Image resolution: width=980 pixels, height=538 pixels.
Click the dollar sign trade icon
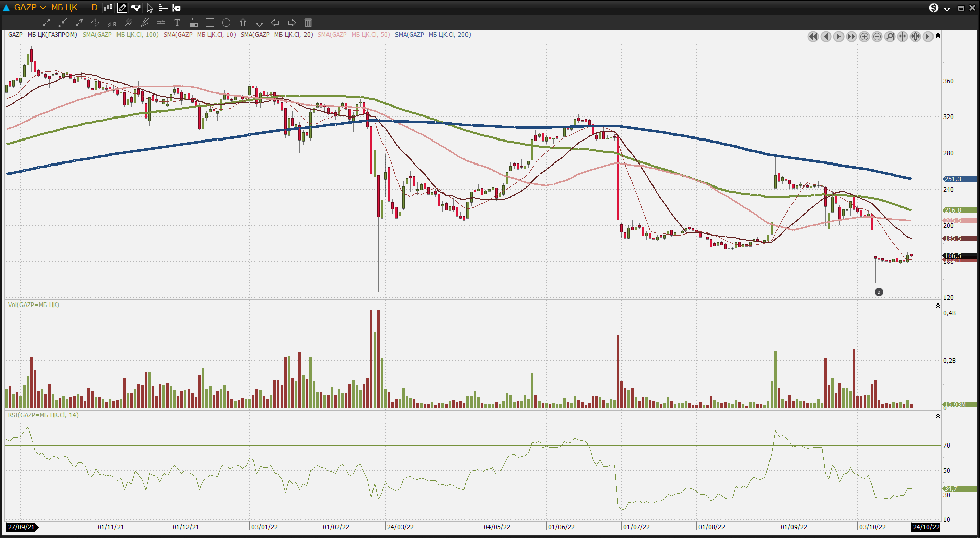pos(934,8)
